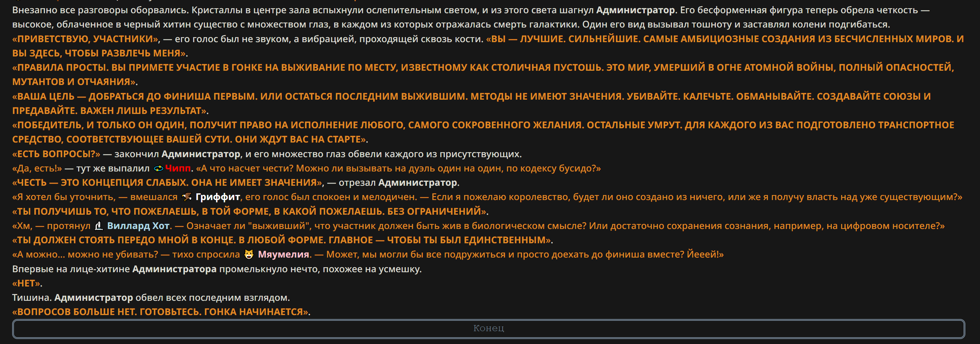Image resolution: width=980 pixels, height=344 pixels.
Task: Click «Да, есть!» text
Action: (x=37, y=168)
